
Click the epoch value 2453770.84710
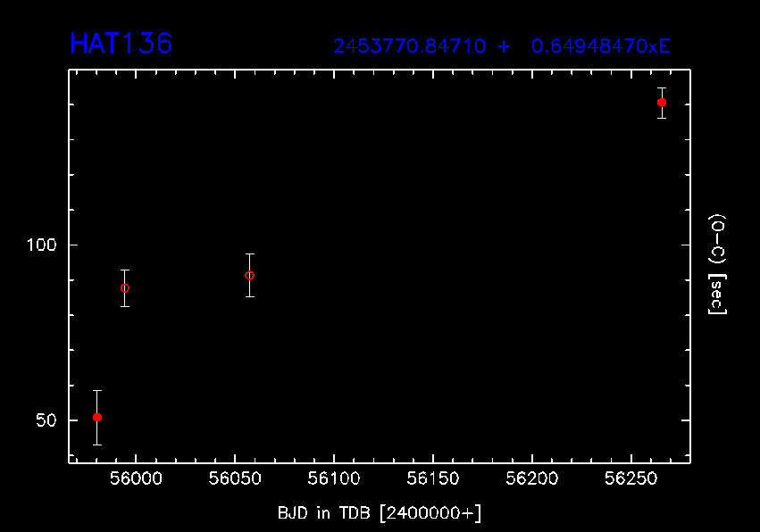coord(410,46)
